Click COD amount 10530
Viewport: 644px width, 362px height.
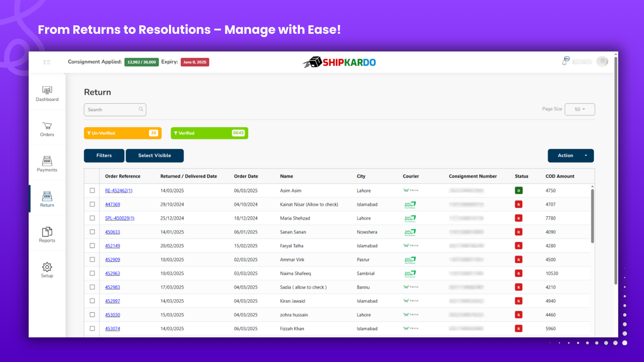click(552, 274)
